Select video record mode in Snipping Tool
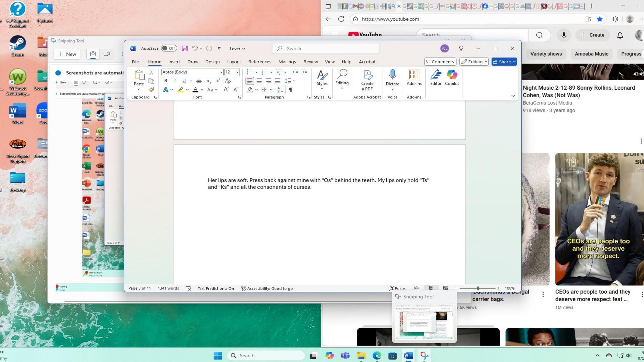The width and height of the screenshot is (644, 362). point(106,54)
